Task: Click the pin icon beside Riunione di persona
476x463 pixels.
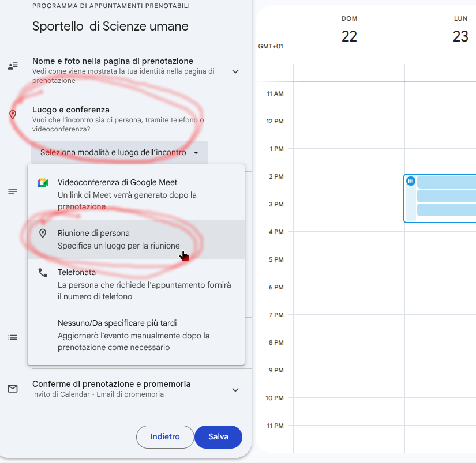Action: tap(43, 234)
